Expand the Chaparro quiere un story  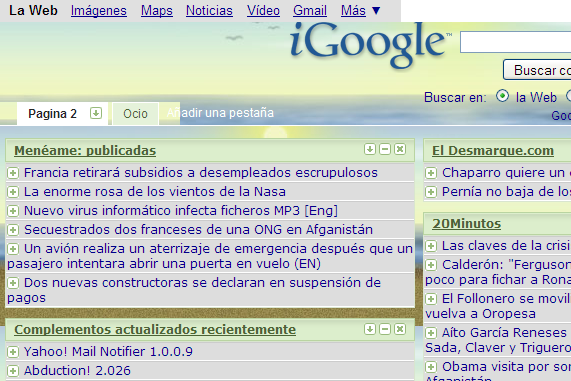[x=431, y=173]
